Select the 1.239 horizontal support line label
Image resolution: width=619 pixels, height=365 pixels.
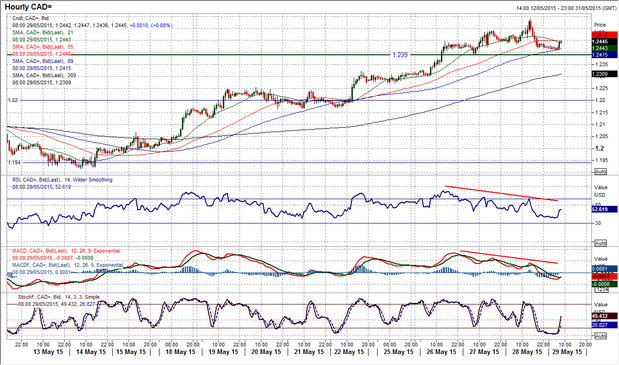tap(400, 55)
